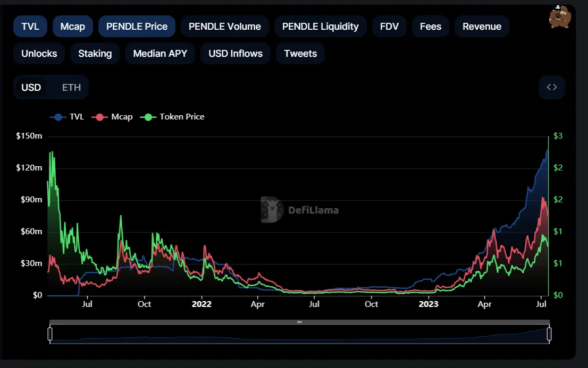Click the $30m y-axis label

coord(31,263)
